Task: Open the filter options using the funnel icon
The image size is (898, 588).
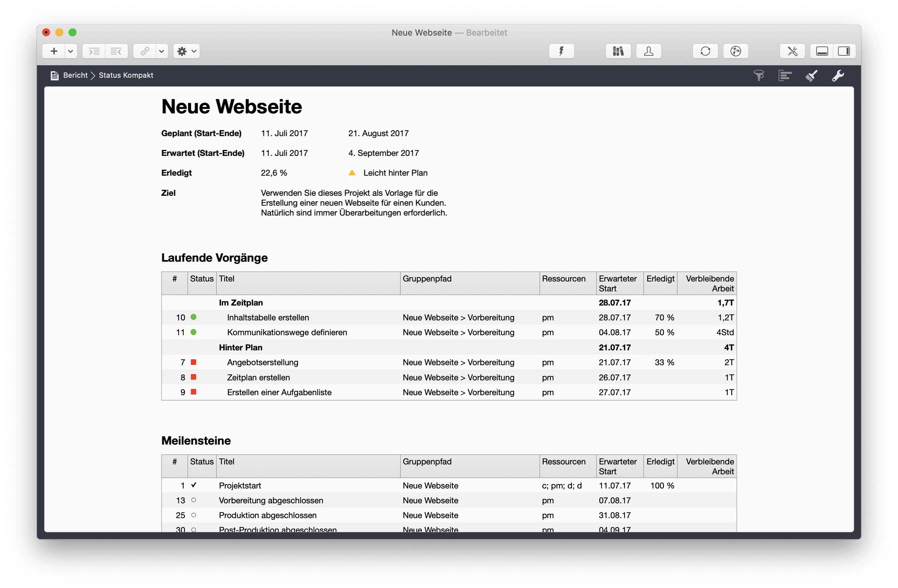Action: [x=759, y=75]
